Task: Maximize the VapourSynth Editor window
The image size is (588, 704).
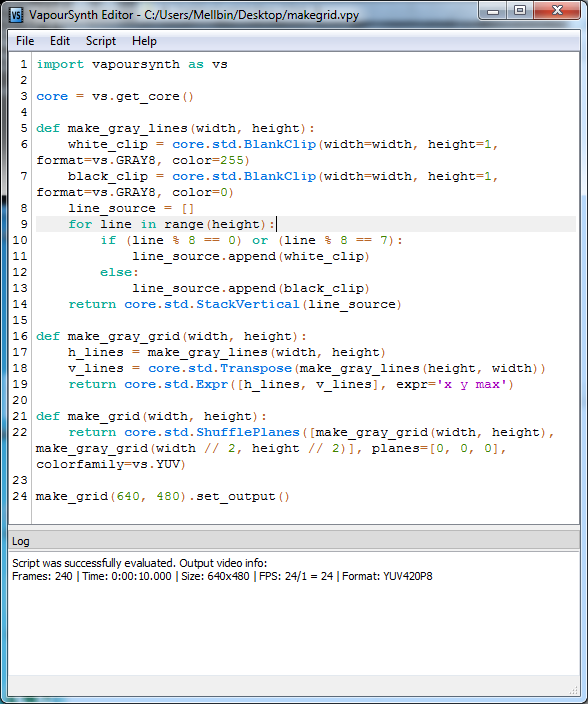Action: tap(520, 11)
